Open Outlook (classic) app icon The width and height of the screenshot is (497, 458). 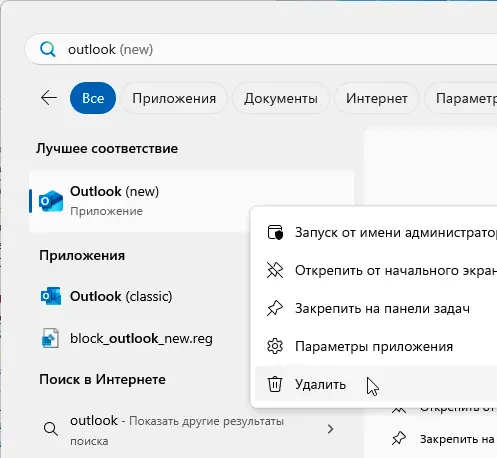51,296
